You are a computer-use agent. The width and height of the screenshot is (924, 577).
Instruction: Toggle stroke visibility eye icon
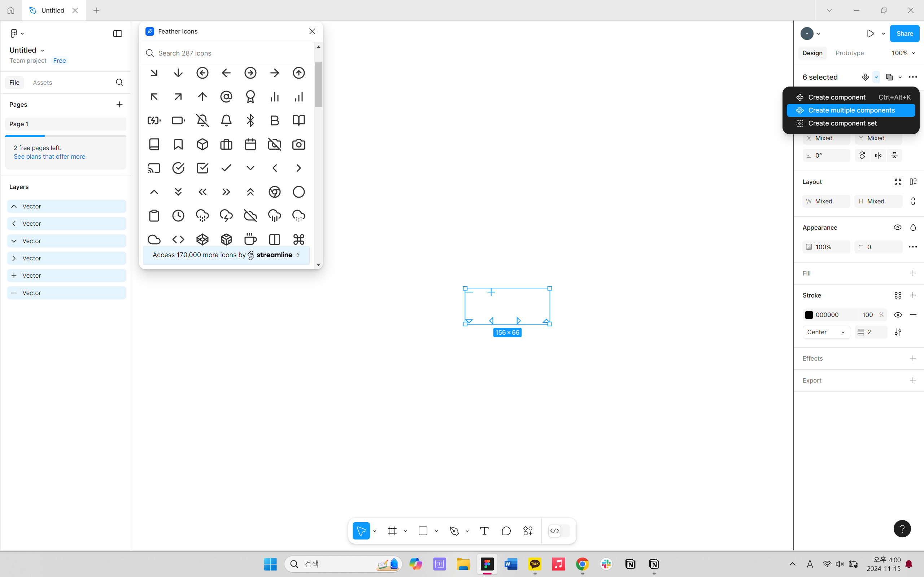click(x=898, y=315)
